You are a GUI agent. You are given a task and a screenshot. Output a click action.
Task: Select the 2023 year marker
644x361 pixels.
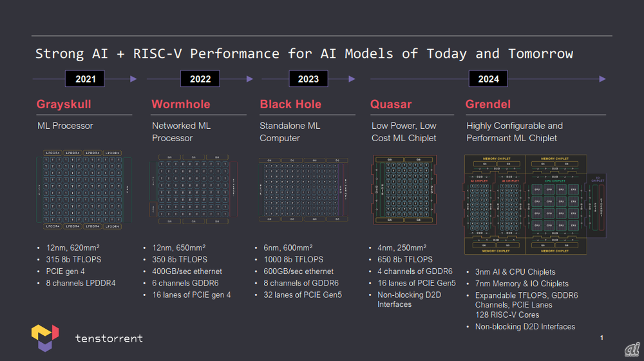pos(308,79)
